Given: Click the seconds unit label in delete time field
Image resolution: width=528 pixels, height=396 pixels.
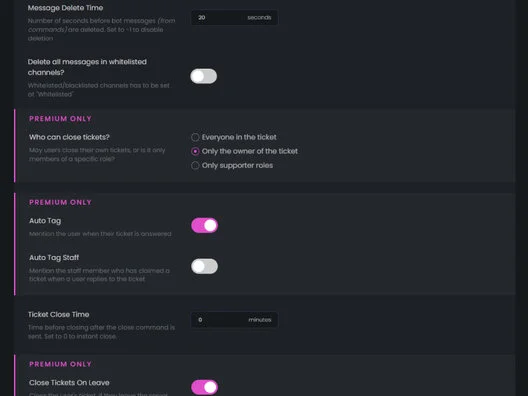Looking at the screenshot, I should click(x=259, y=18).
